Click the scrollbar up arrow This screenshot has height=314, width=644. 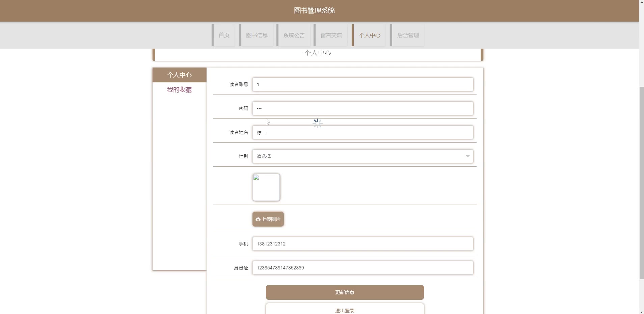click(x=641, y=2)
